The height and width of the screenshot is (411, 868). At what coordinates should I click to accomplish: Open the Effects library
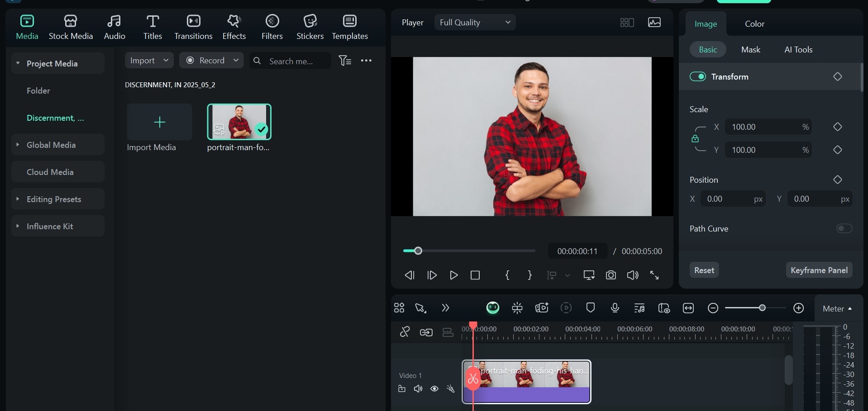pos(234,27)
